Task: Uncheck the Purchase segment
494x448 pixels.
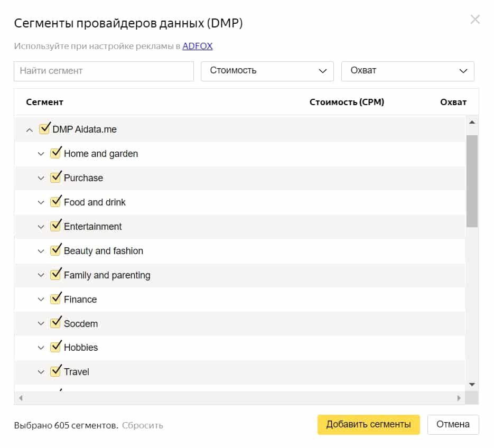Action: point(56,178)
